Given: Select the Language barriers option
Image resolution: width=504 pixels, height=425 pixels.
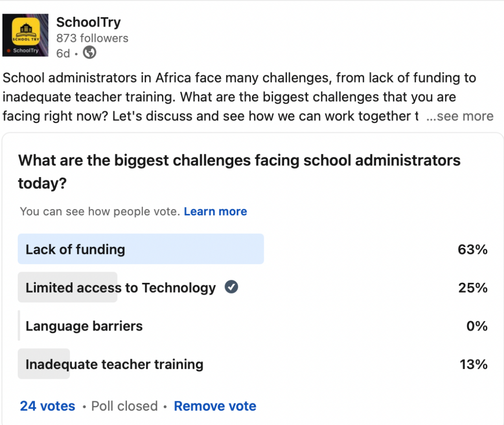Looking at the screenshot, I should click(x=252, y=326).
